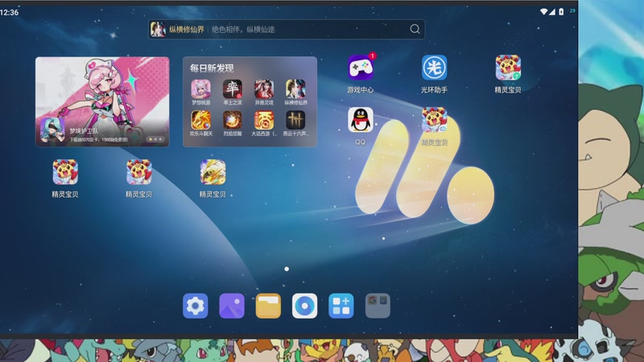Open 异兽灵境 game in 每日新发现
The width and height of the screenshot is (644, 362).
click(x=264, y=88)
